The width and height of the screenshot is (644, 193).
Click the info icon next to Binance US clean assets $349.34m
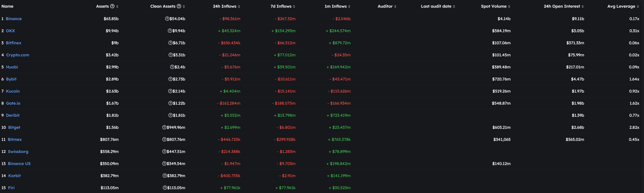(x=164, y=164)
